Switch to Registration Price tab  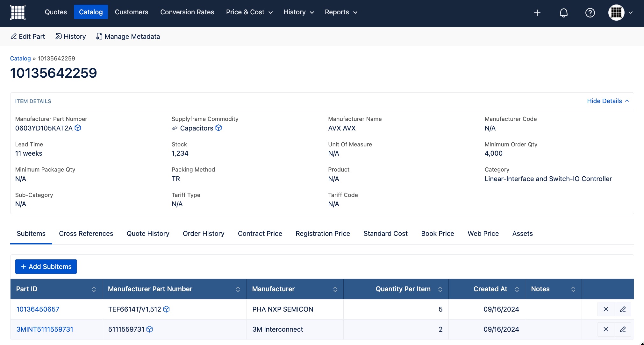click(x=323, y=234)
